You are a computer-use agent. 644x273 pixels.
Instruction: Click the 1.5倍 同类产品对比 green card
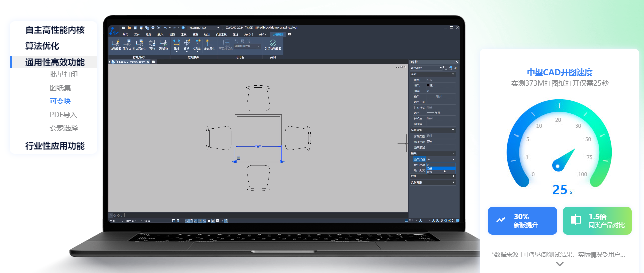[x=597, y=221]
